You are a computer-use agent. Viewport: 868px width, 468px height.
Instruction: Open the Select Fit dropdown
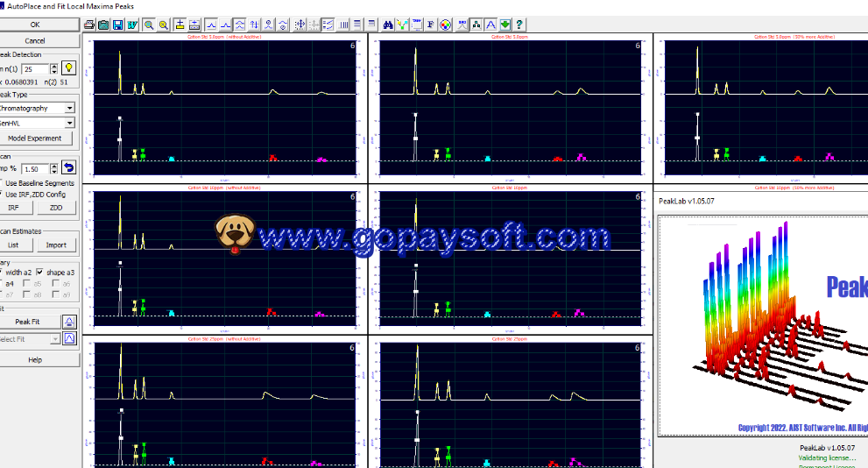[x=55, y=339]
